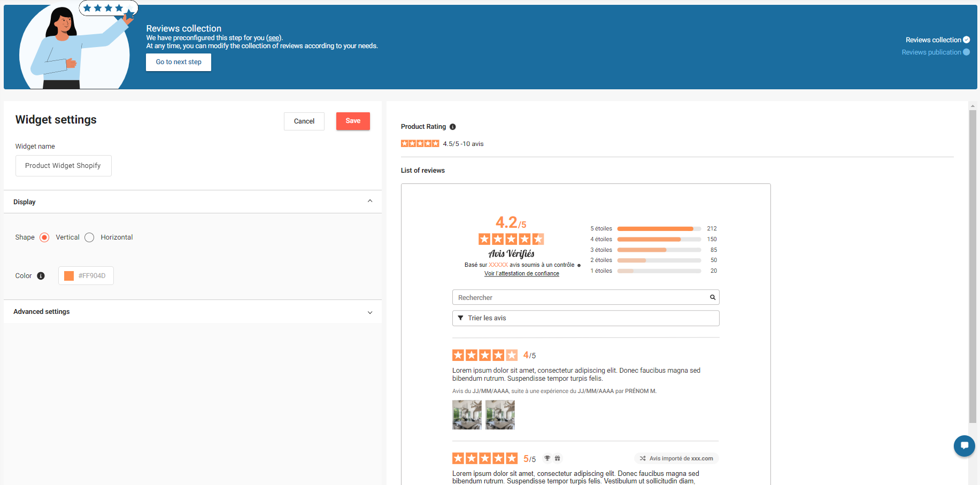
Task: Open the chat support bubble
Action: click(964, 445)
